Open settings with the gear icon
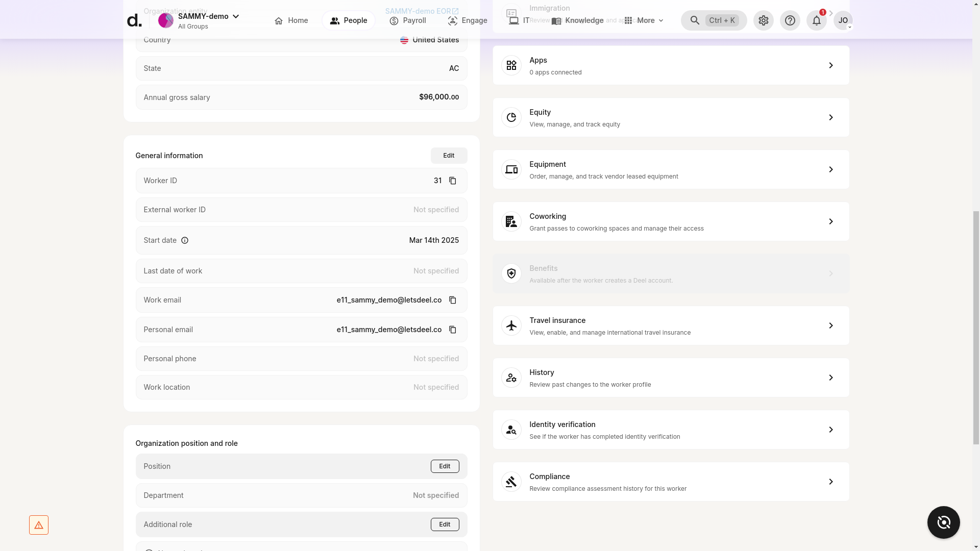Image resolution: width=980 pixels, height=551 pixels. click(x=763, y=20)
